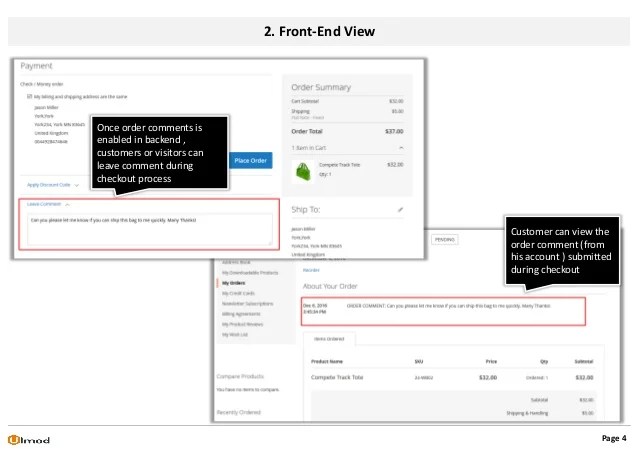Screen dimensions: 638x451
Task: Open My Downloadable Products in sidebar
Action: pos(250,273)
